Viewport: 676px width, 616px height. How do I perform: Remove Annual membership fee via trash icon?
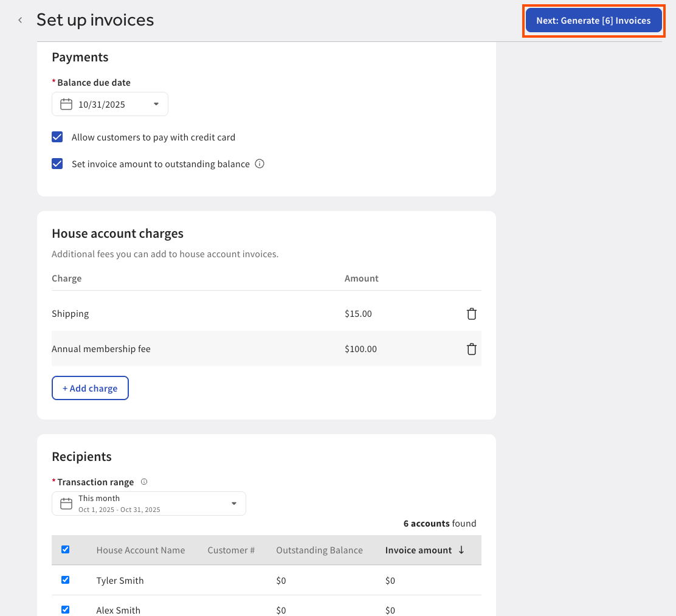[x=471, y=348]
